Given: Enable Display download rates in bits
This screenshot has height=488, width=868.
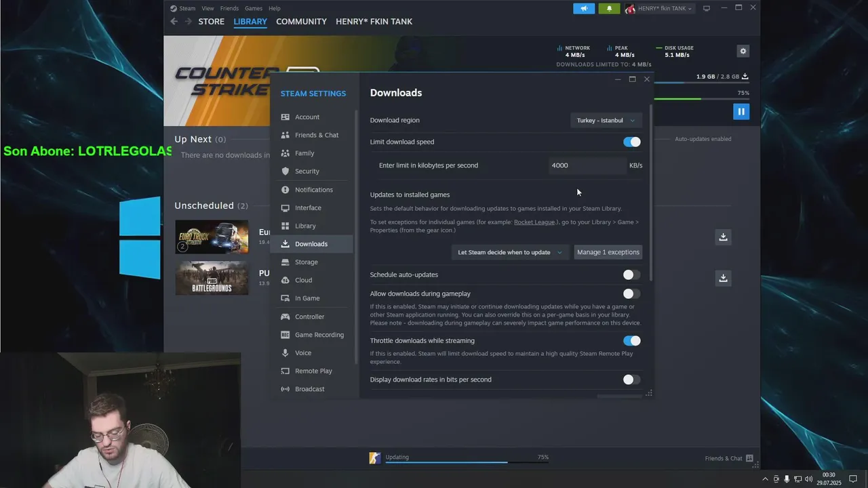Looking at the screenshot, I should point(631,380).
